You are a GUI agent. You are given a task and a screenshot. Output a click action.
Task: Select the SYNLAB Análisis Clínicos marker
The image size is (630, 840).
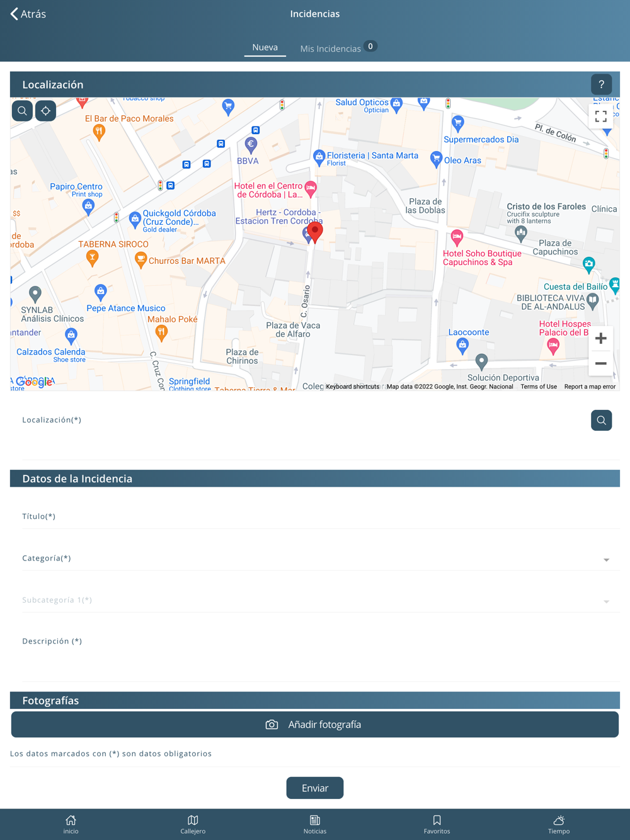click(x=35, y=293)
